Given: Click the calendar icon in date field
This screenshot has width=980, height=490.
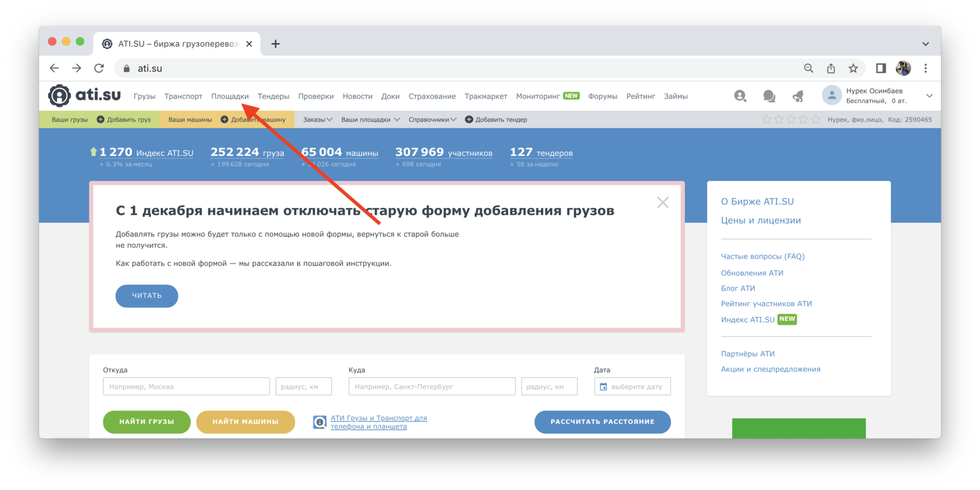Looking at the screenshot, I should 603,387.
